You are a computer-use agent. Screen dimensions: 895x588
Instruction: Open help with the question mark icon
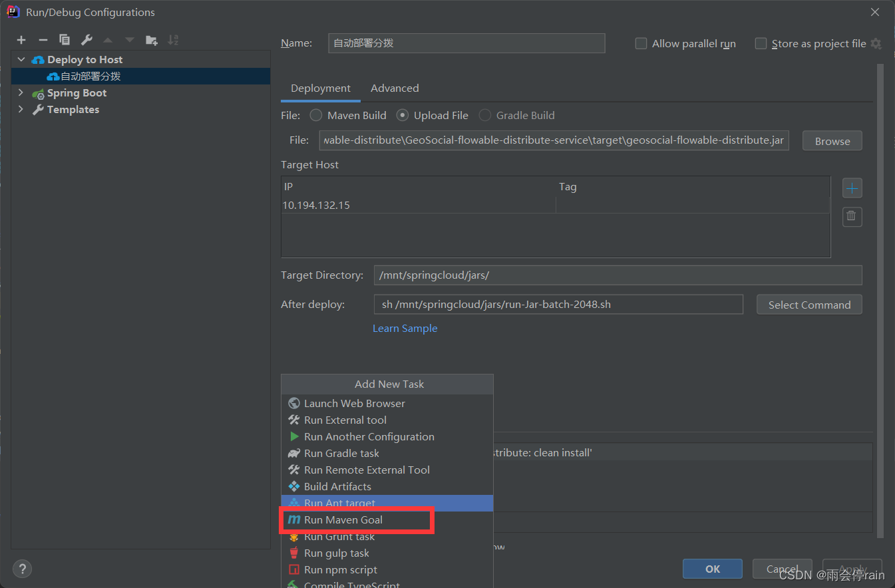[x=22, y=569]
